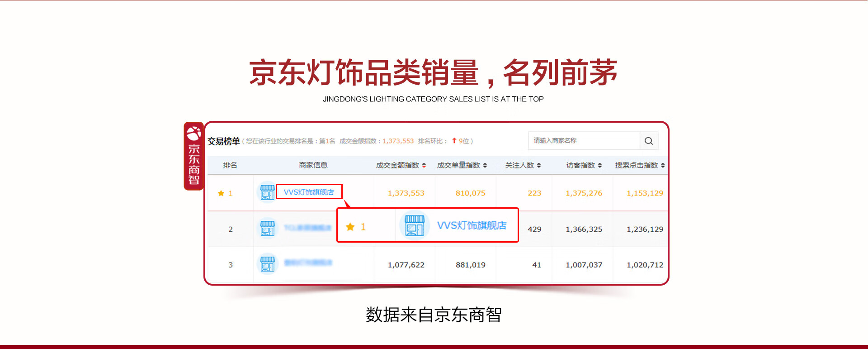Image resolution: width=868 pixels, height=349 pixels.
Task: Click the blurred merchant name in row 3
Action: (x=308, y=263)
